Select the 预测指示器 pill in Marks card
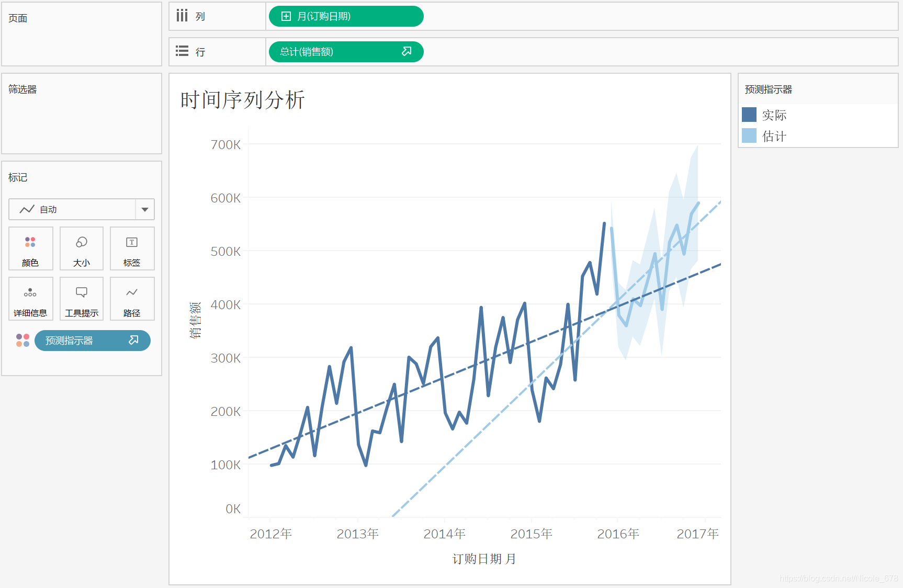Image resolution: width=903 pixels, height=588 pixels. click(x=93, y=341)
